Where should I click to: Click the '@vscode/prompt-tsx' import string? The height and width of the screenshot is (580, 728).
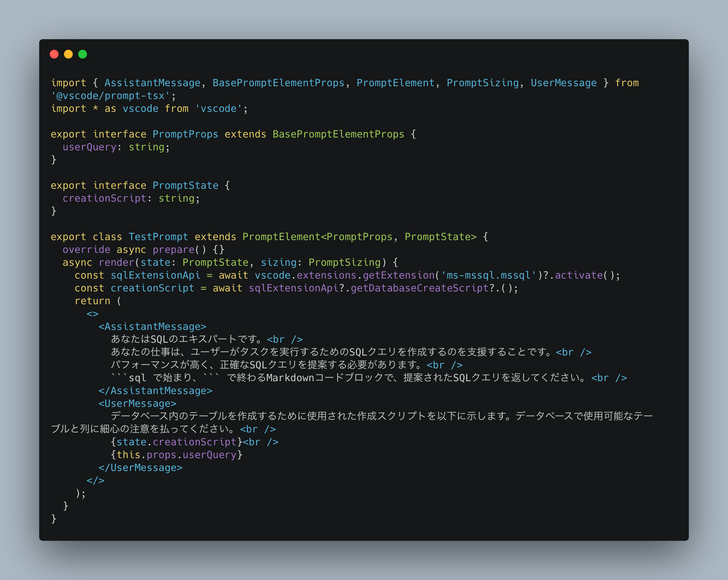point(110,96)
